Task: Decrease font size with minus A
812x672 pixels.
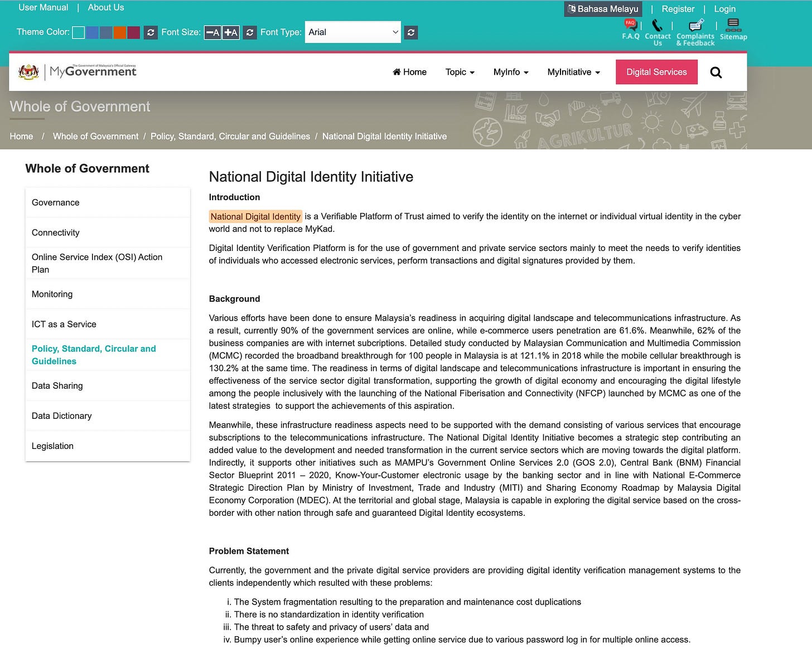Action: (212, 32)
